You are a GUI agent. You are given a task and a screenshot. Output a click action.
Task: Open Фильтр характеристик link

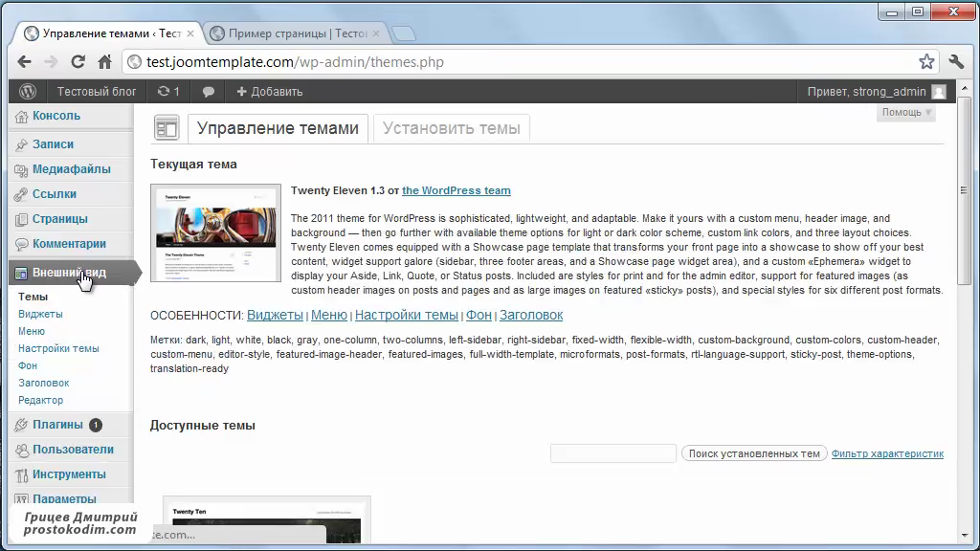[887, 453]
